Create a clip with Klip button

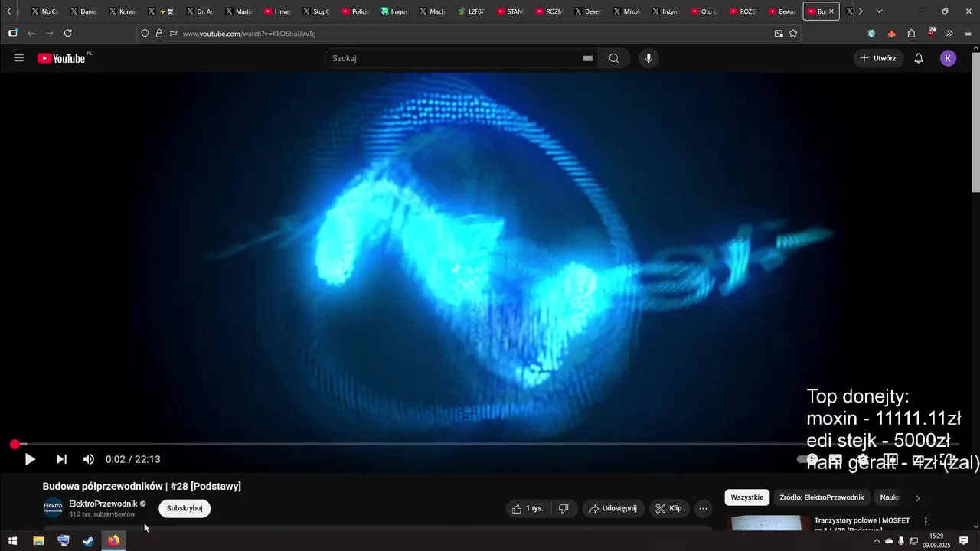coord(668,508)
